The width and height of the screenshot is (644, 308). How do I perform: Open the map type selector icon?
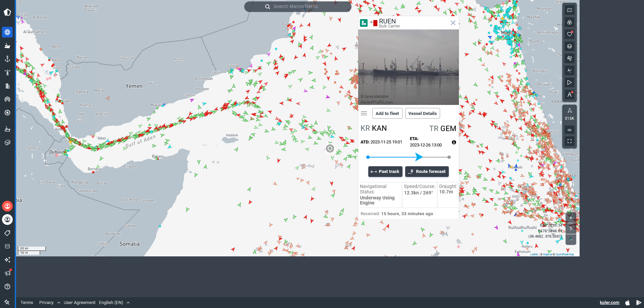click(570, 10)
